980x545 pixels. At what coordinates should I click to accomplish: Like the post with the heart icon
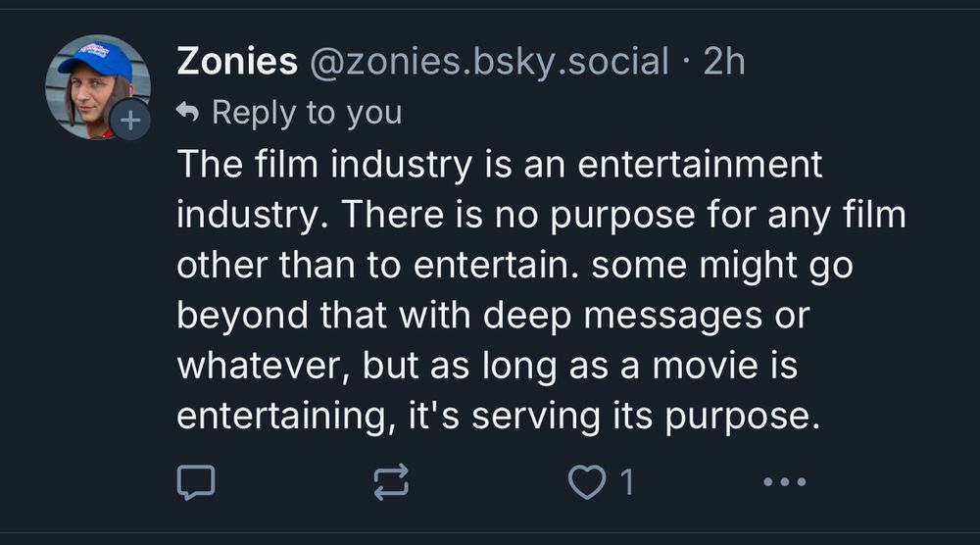[x=586, y=482]
